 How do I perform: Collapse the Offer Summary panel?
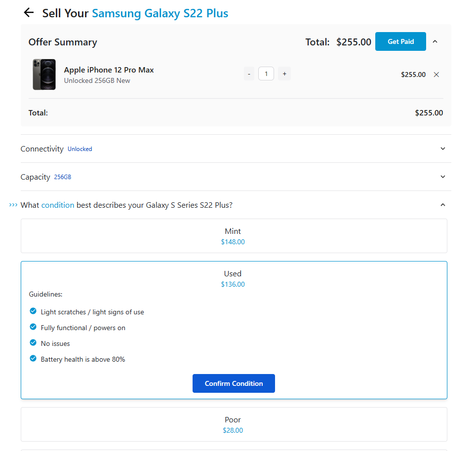[x=435, y=41]
